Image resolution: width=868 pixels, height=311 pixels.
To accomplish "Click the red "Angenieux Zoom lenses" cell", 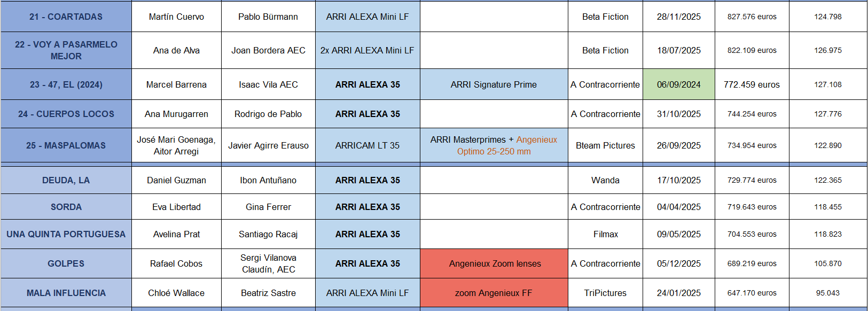I will (495, 263).
